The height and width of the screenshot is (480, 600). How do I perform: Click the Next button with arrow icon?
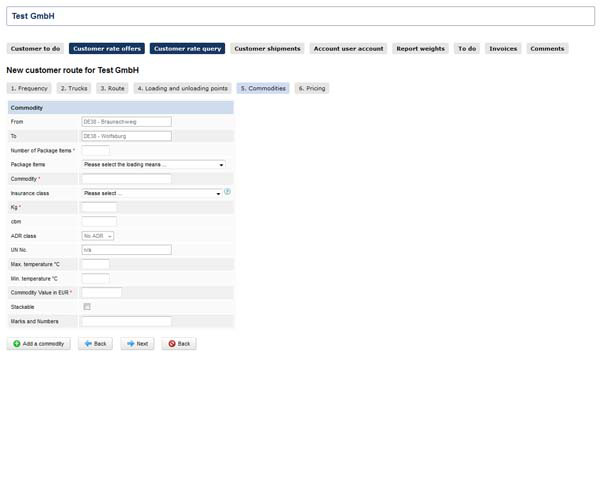coord(138,343)
